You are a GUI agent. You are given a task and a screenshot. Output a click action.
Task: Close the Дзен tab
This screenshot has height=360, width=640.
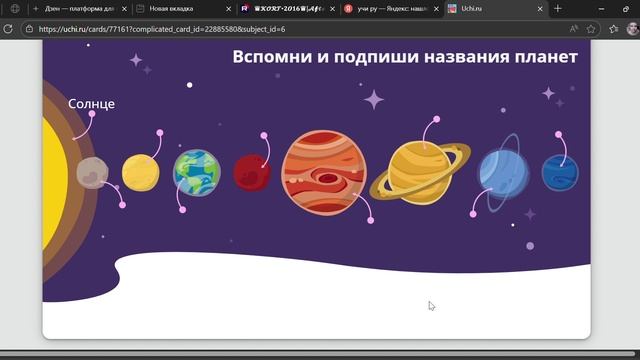(124, 9)
